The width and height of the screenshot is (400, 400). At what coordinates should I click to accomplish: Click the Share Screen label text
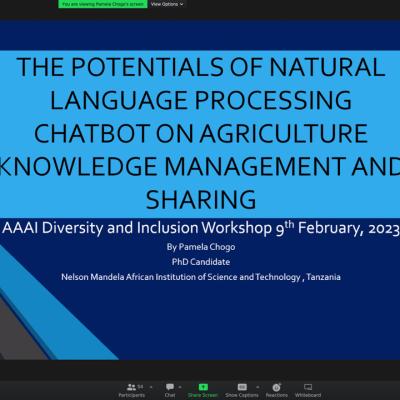pos(203,395)
